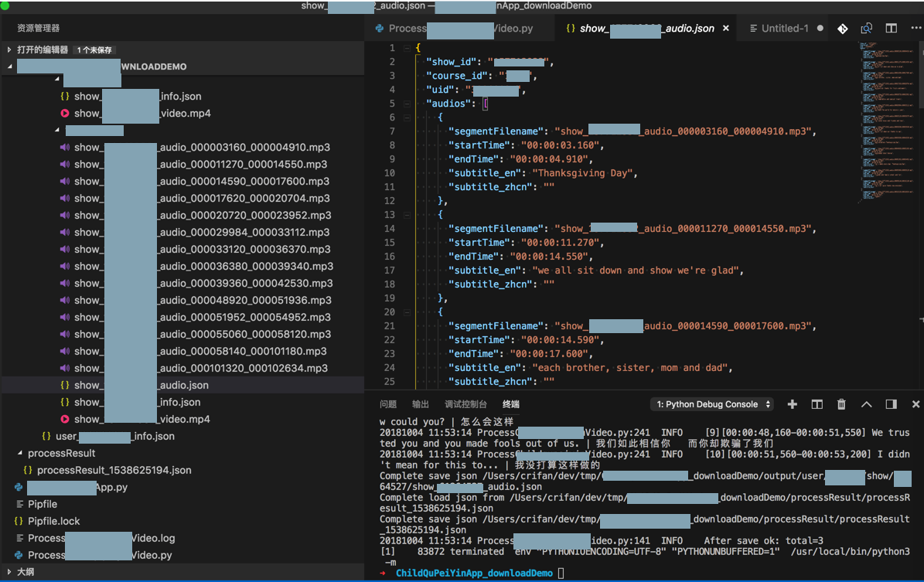Kill terminal with the trash icon
924x582 pixels.
[841, 404]
